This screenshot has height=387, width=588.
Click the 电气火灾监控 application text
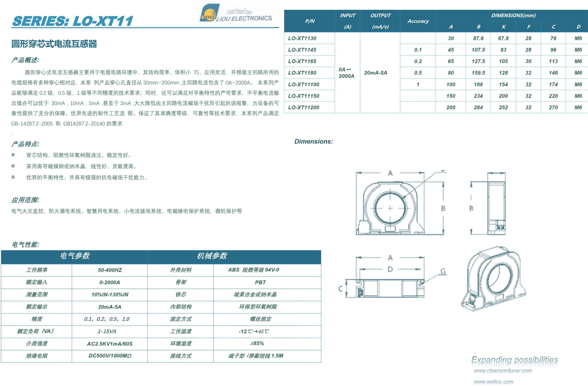(127, 211)
